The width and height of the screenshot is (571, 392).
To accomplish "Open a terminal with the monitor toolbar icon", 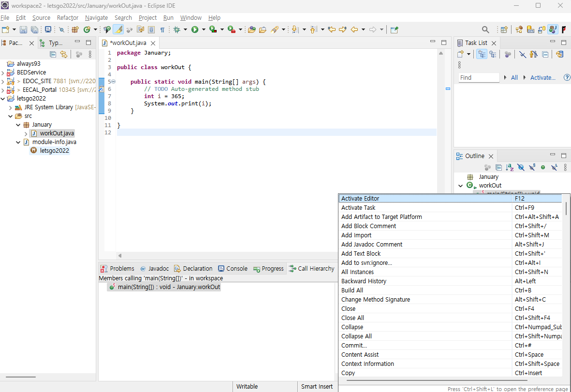I will pyautogui.click(x=48, y=30).
